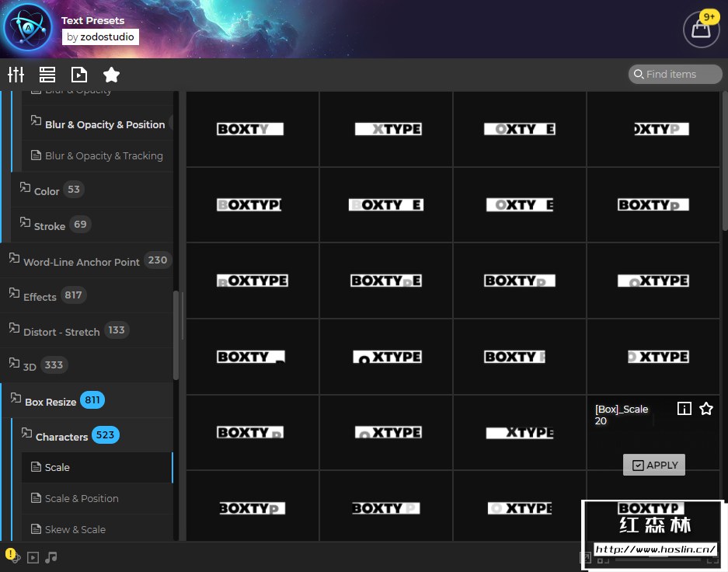The width and height of the screenshot is (728, 572).
Task: Collapse the Box Resize category
Action: click(x=87, y=401)
